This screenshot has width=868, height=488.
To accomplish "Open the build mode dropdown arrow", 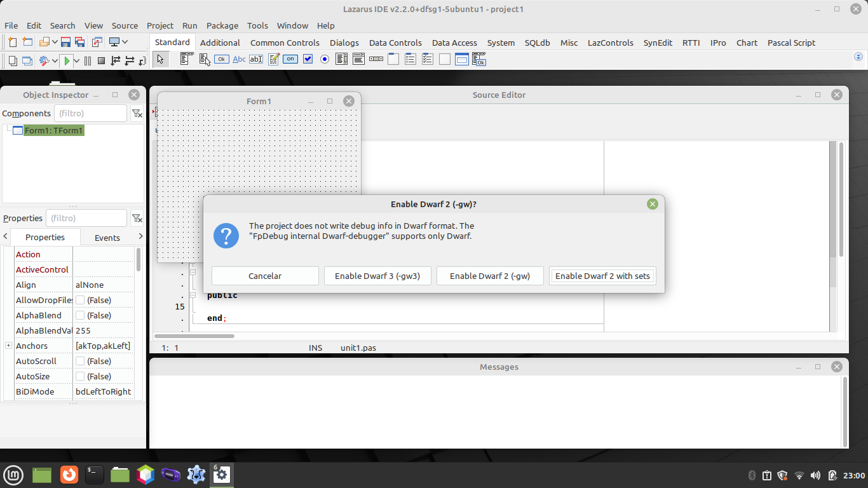I will click(55, 60).
